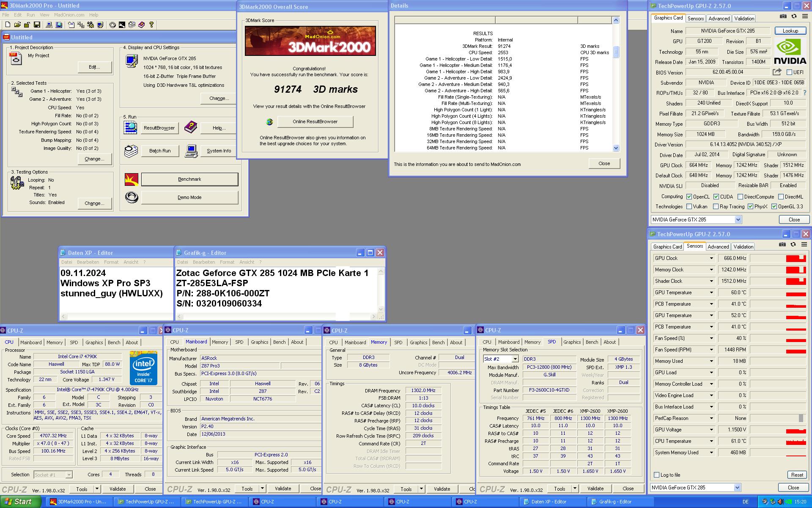The height and width of the screenshot is (508, 812).
Task: Enable the Log to file checkbox
Action: point(657,475)
